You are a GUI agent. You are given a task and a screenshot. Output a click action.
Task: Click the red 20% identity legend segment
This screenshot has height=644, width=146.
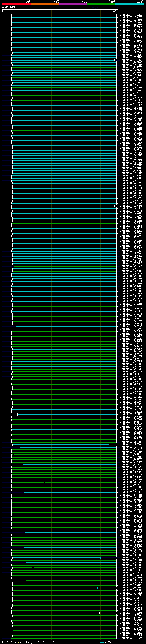point(16,4)
